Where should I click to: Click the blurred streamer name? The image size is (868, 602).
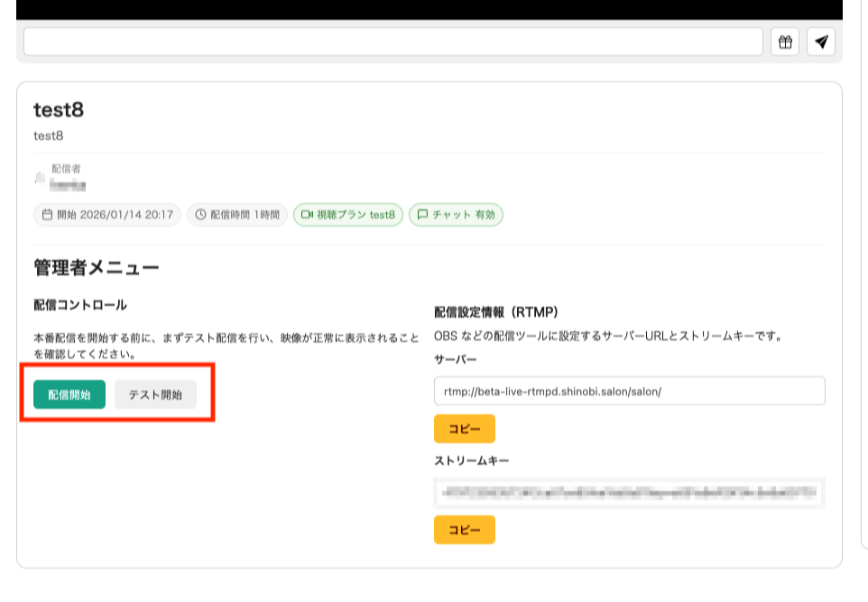(x=68, y=184)
